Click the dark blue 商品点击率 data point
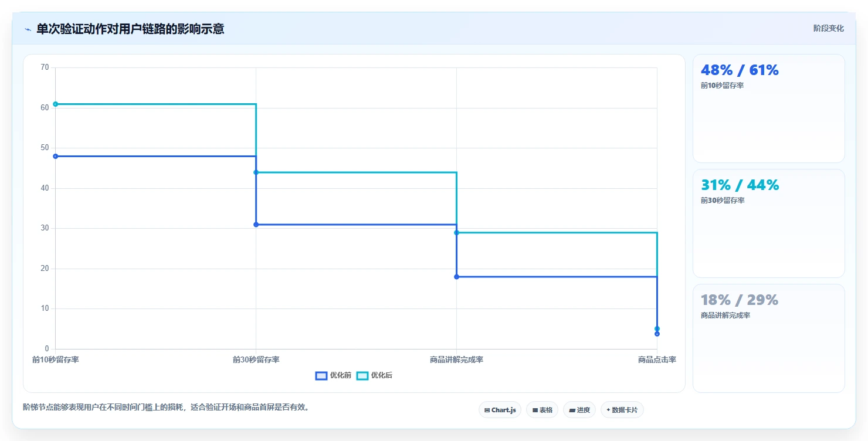868x441 pixels. tap(657, 334)
